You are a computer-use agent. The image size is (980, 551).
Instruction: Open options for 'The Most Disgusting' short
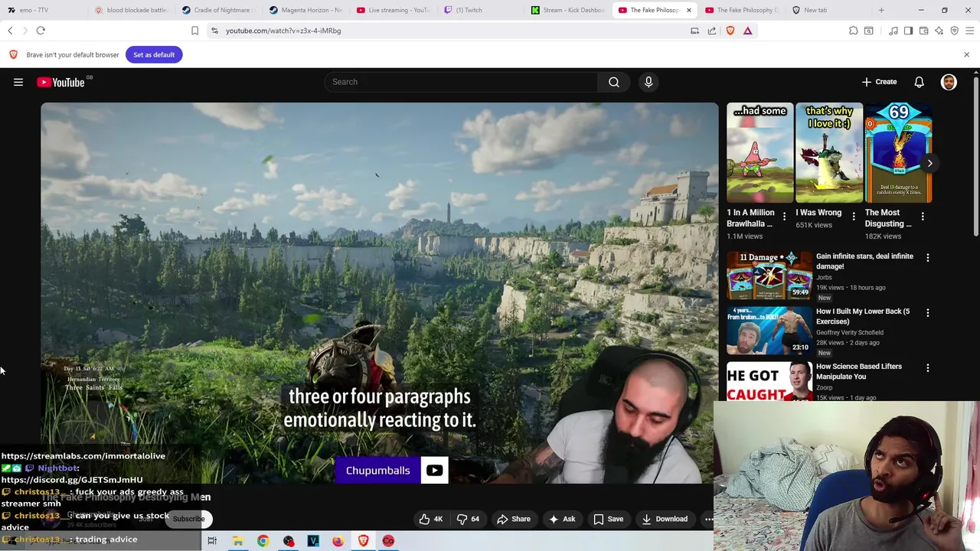[923, 217]
